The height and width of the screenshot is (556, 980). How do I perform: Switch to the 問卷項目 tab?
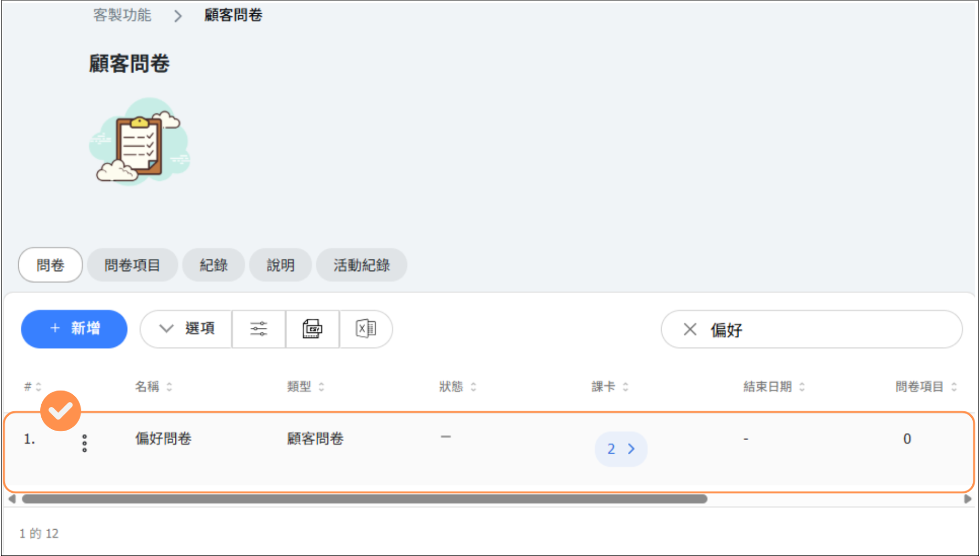(132, 265)
